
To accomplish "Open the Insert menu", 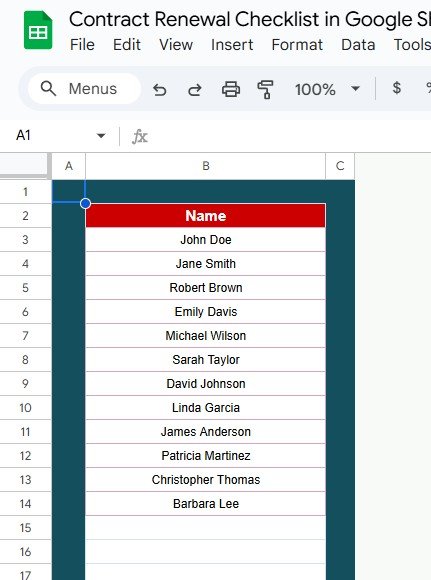I will point(232,45).
